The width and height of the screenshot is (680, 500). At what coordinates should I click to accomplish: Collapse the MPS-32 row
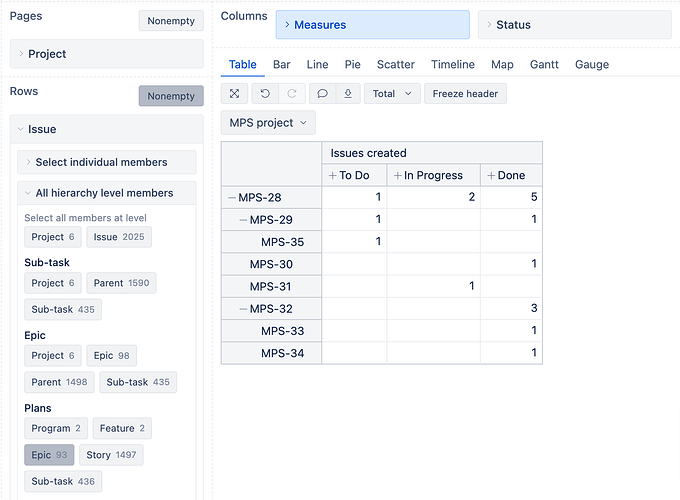pyautogui.click(x=243, y=309)
